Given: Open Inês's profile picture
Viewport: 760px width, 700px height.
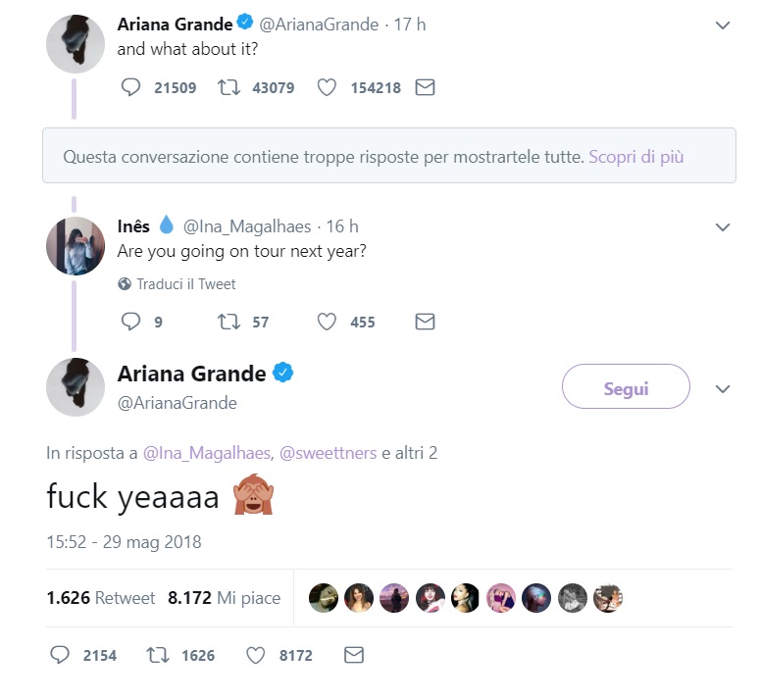Looking at the screenshot, I should 76,246.
